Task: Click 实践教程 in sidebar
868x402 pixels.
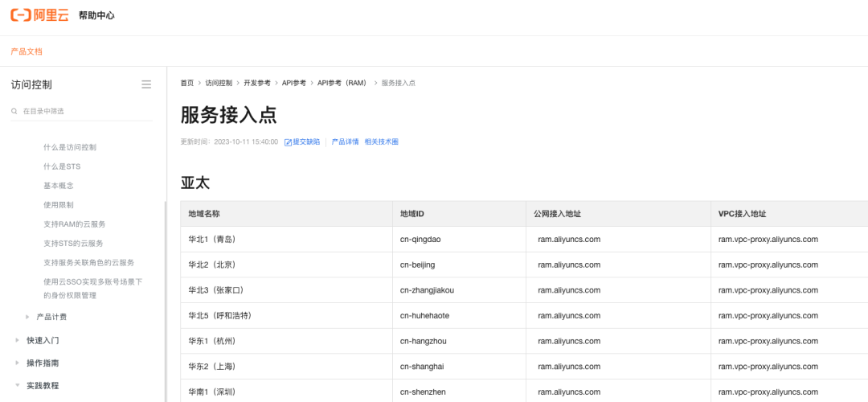Action: pyautogui.click(x=43, y=385)
